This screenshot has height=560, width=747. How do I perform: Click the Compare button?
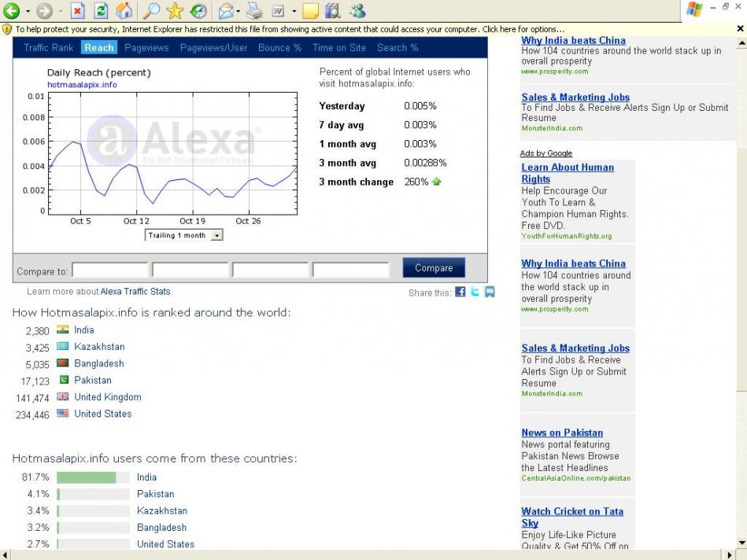click(x=434, y=267)
